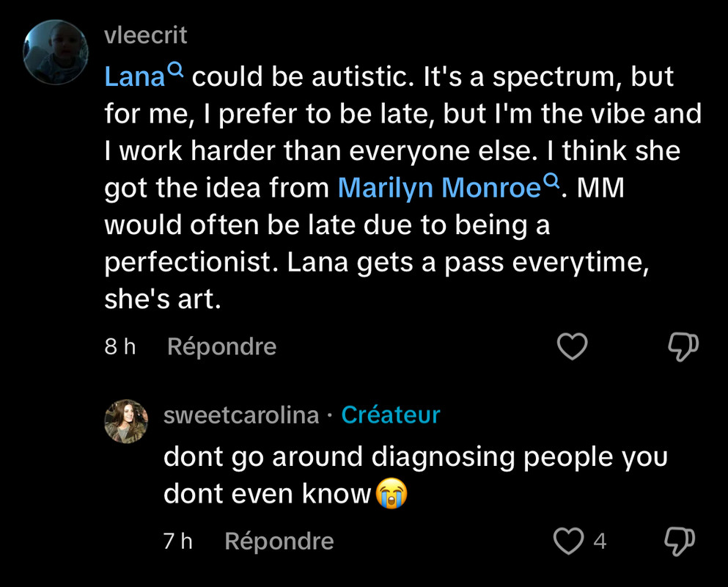Dislike vleecrit's comment with thumbs-down icon
Image resolution: width=728 pixels, height=587 pixels.
683,347
